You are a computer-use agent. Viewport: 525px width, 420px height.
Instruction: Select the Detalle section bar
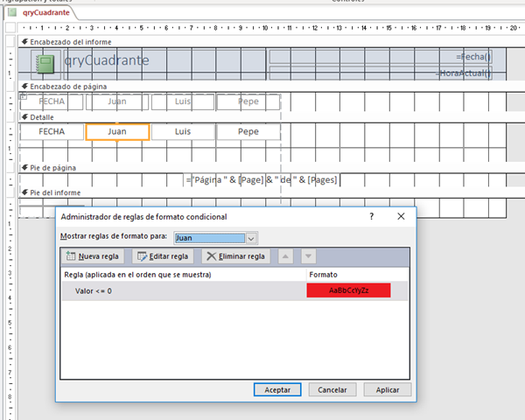click(271, 117)
